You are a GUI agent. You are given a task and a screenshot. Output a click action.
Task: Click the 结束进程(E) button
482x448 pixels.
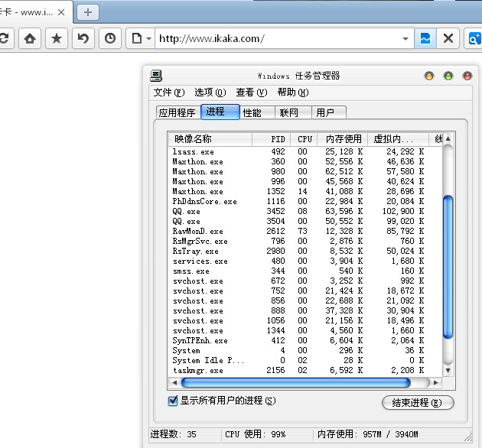(x=418, y=403)
